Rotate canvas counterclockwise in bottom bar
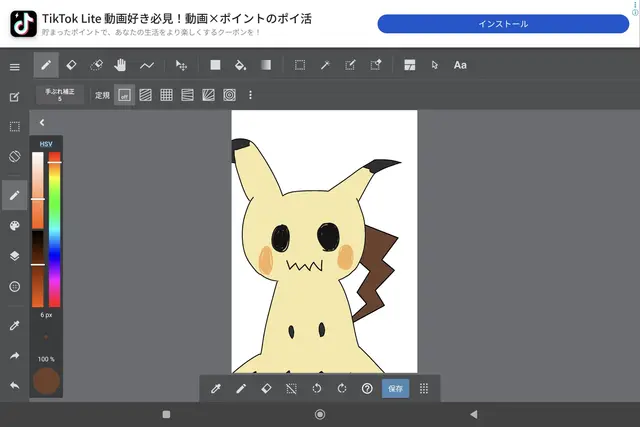The height and width of the screenshot is (427, 640). point(317,389)
